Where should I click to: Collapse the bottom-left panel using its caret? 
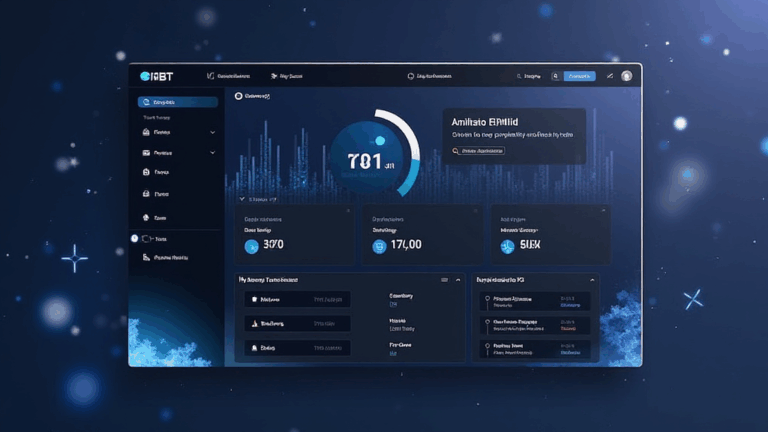coord(458,280)
